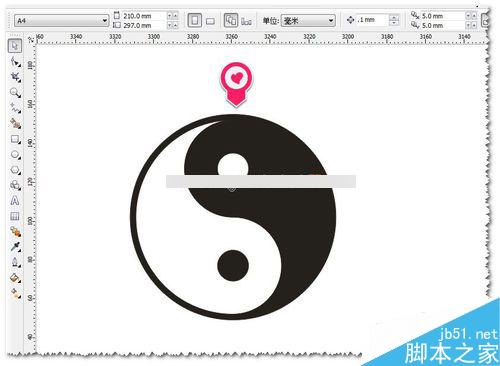Select the Crop tool
500x366 pixels.
click(15, 77)
